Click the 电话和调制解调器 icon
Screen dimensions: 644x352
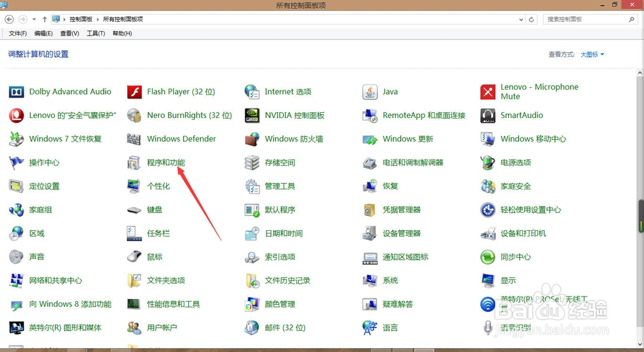tap(370, 163)
